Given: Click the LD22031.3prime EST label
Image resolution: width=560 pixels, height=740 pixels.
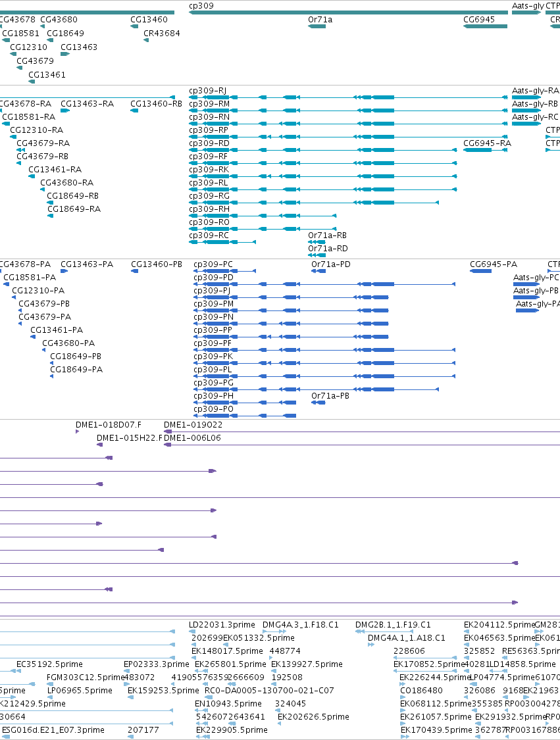Looking at the screenshot, I should pos(222,625).
